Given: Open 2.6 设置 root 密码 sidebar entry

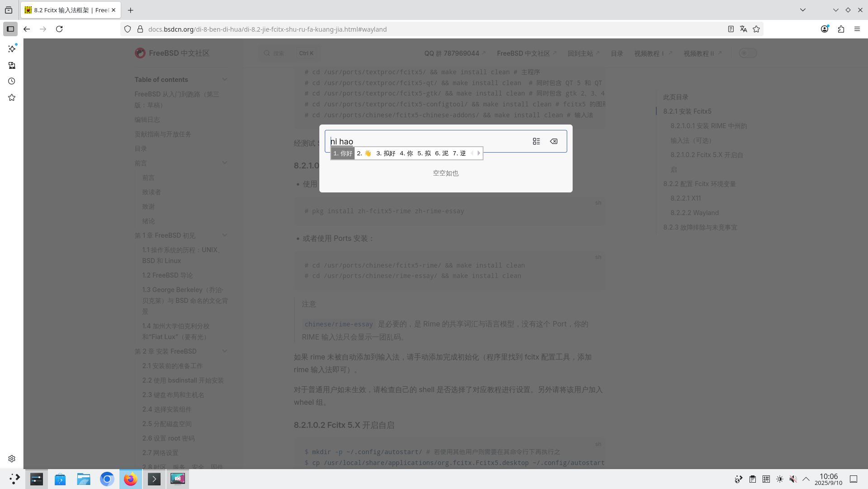Looking at the screenshot, I should coord(168,438).
